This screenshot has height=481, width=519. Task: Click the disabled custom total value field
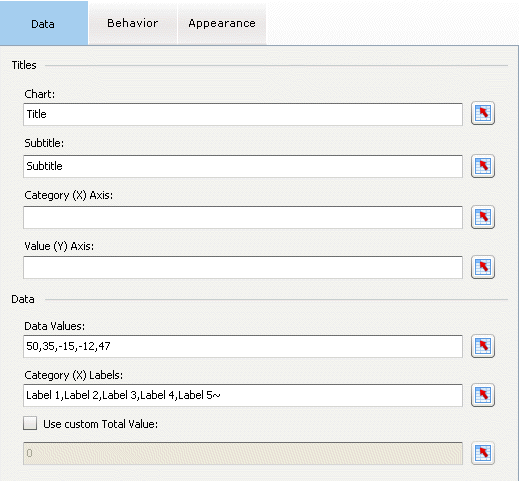point(243,453)
